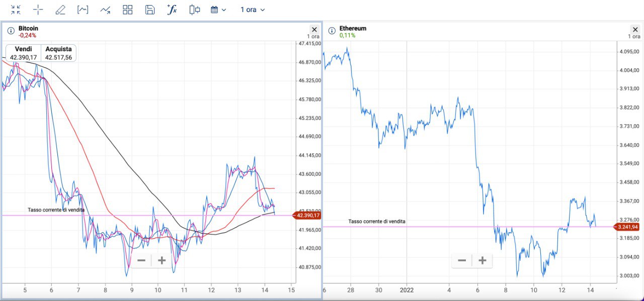Click the 3.003,00 axis label

629,275
